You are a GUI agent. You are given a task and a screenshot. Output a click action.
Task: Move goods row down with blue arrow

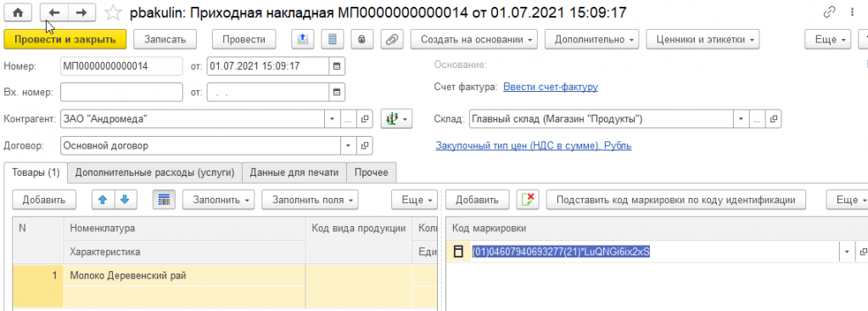tap(125, 201)
